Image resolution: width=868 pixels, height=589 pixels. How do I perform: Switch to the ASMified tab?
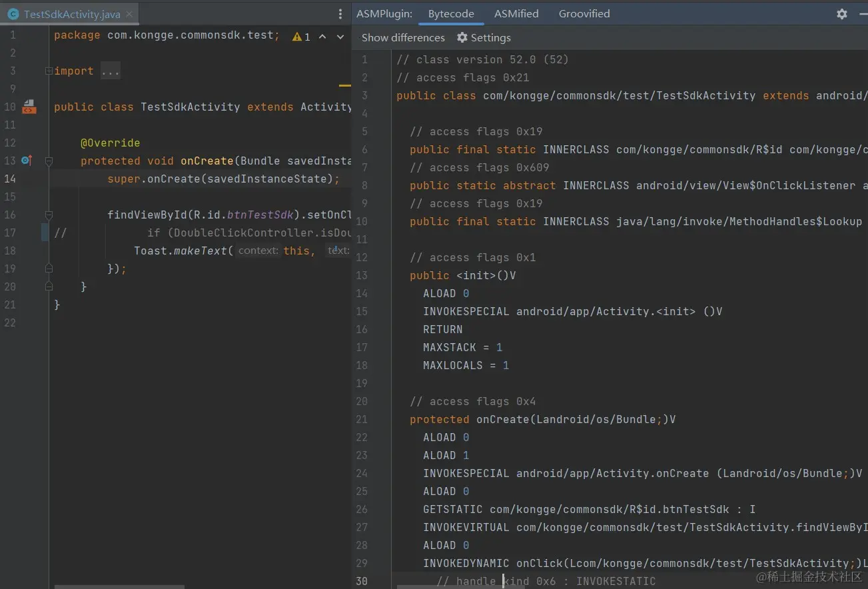click(516, 14)
